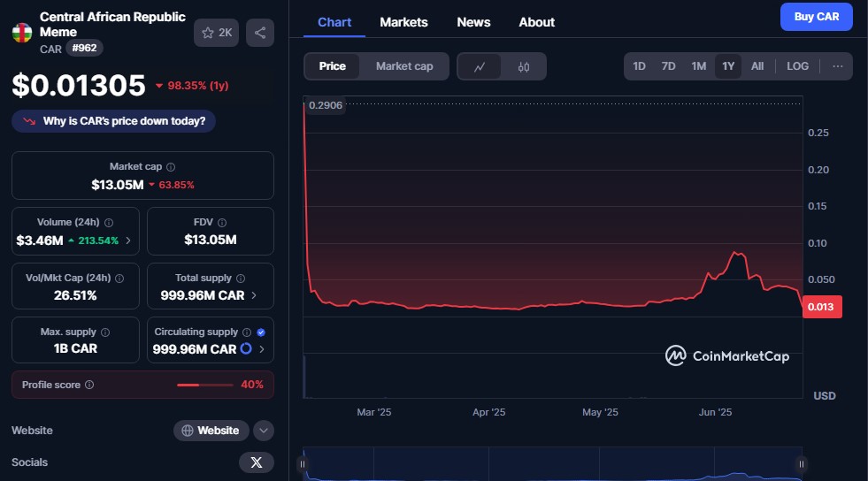Click Why is CAR's price down today?
The height and width of the screenshot is (481, 868).
click(113, 121)
